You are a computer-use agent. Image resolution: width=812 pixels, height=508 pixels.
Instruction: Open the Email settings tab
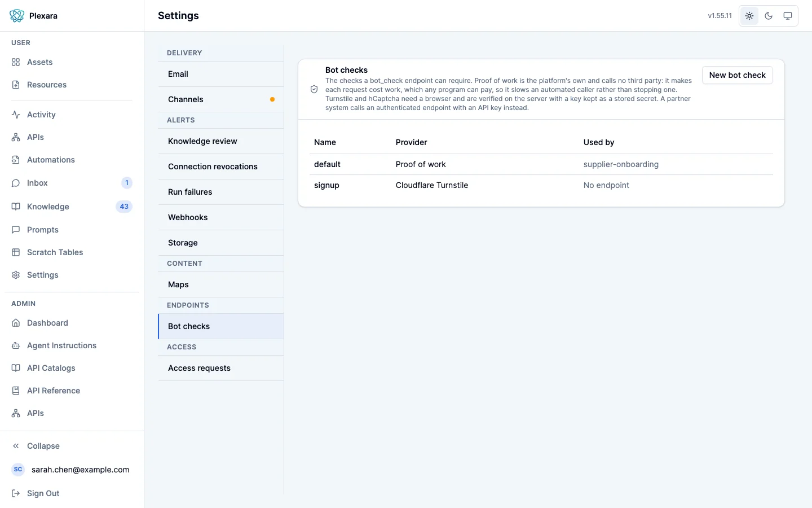tap(221, 74)
